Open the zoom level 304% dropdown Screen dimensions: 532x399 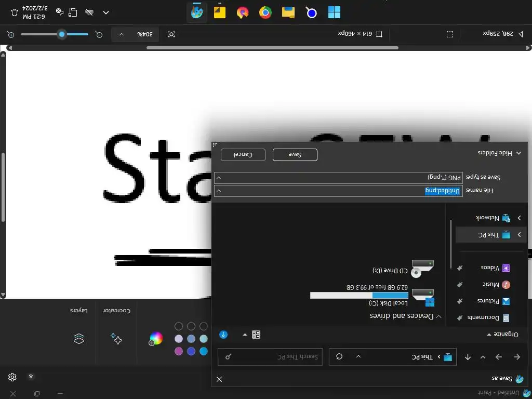point(135,34)
